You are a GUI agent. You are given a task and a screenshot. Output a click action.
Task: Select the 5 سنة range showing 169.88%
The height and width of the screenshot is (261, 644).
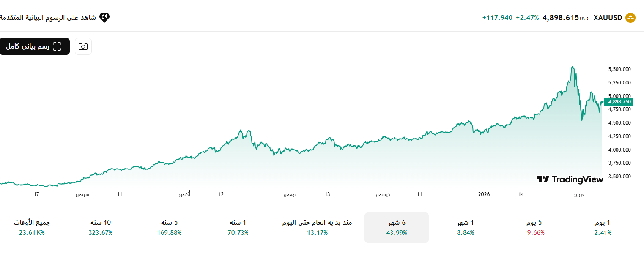click(168, 227)
